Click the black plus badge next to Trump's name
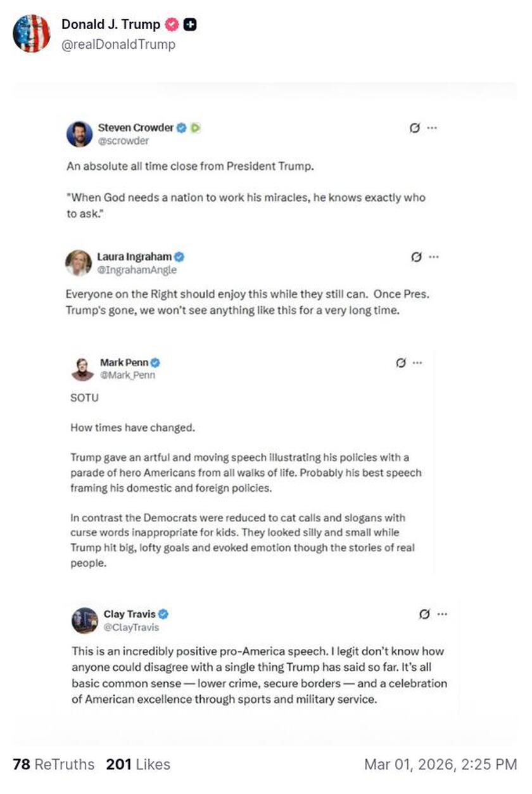 (189, 25)
